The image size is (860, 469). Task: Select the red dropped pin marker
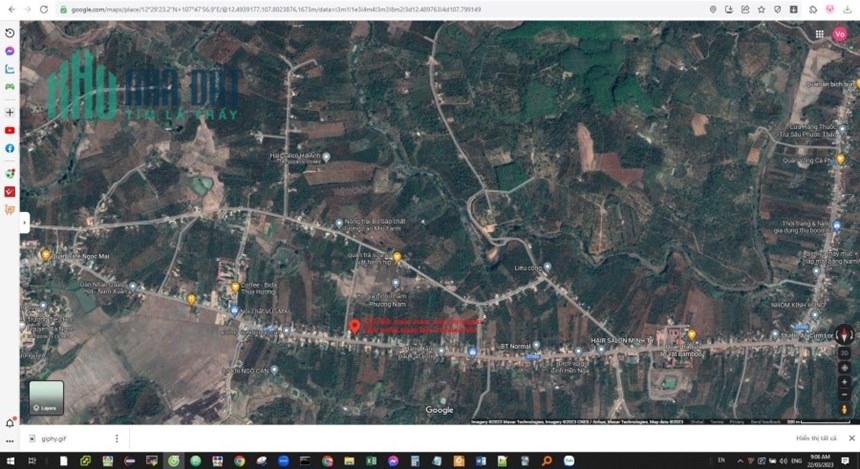point(355,327)
